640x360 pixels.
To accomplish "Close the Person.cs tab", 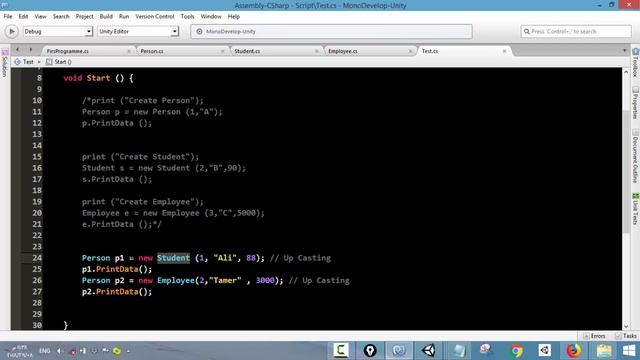I will click(222, 51).
